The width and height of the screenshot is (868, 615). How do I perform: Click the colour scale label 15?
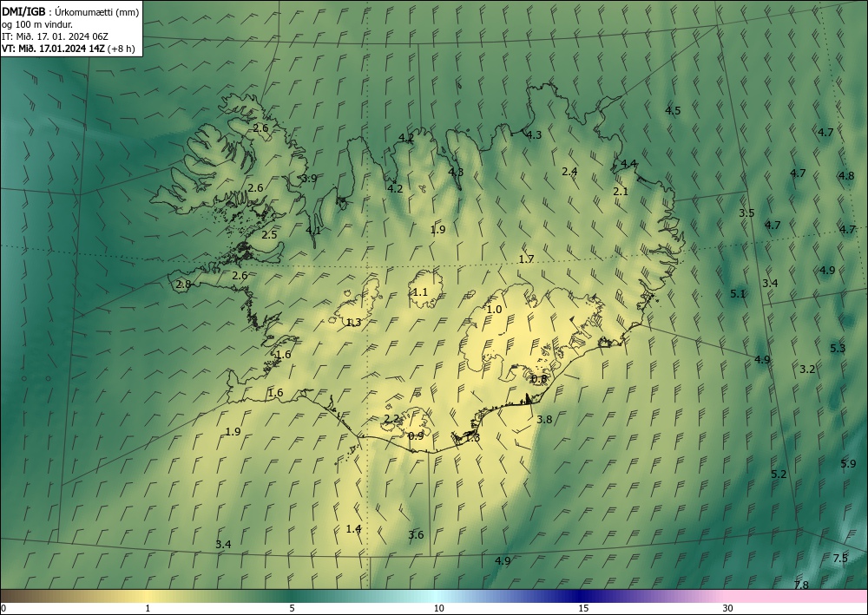point(583,608)
